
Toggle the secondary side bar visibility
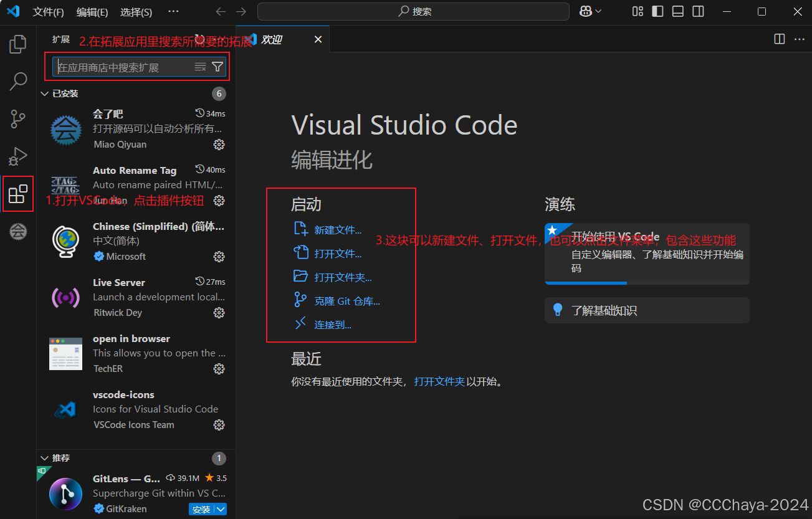click(x=698, y=11)
